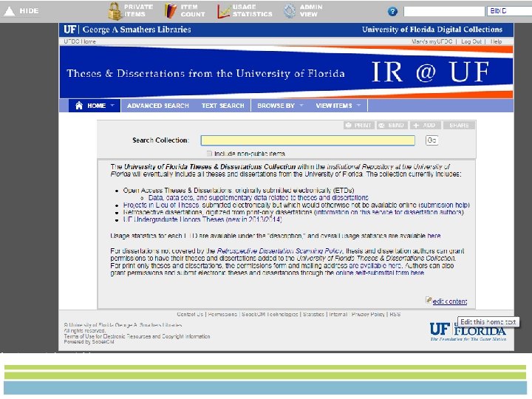The width and height of the screenshot is (532, 399).
Task: Click the ADD button label
Action: (x=429, y=125)
